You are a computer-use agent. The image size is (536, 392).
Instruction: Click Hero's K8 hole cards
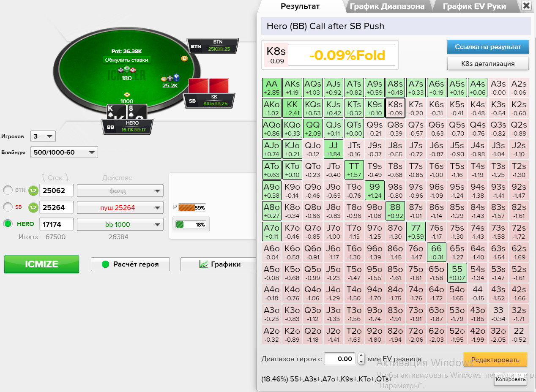click(x=127, y=112)
